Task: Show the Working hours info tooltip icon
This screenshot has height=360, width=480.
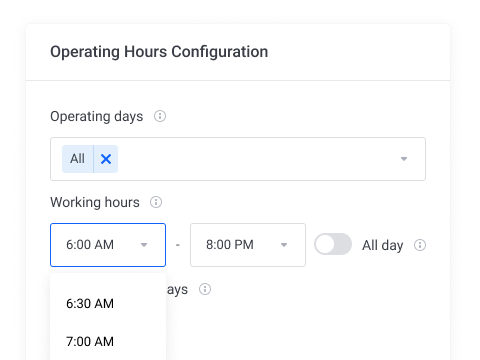Action: tap(156, 202)
